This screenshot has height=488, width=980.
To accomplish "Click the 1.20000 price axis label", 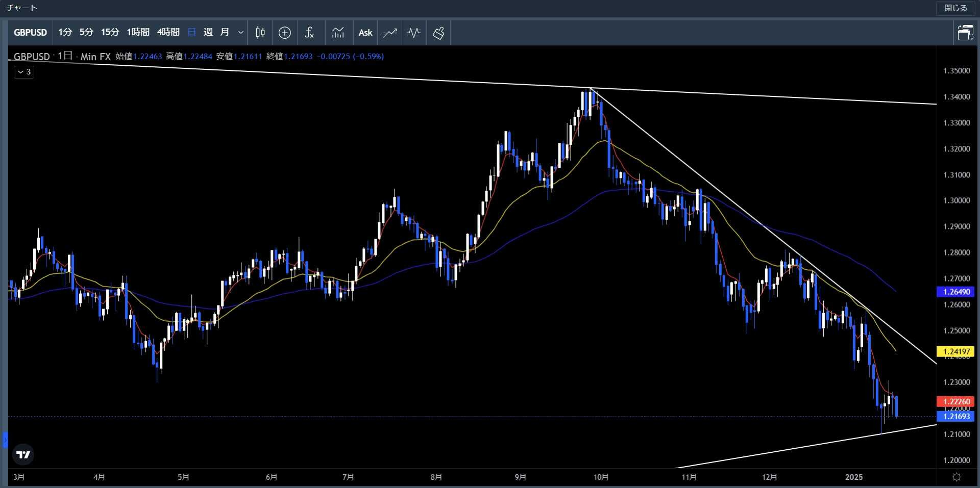I will 957,460.
